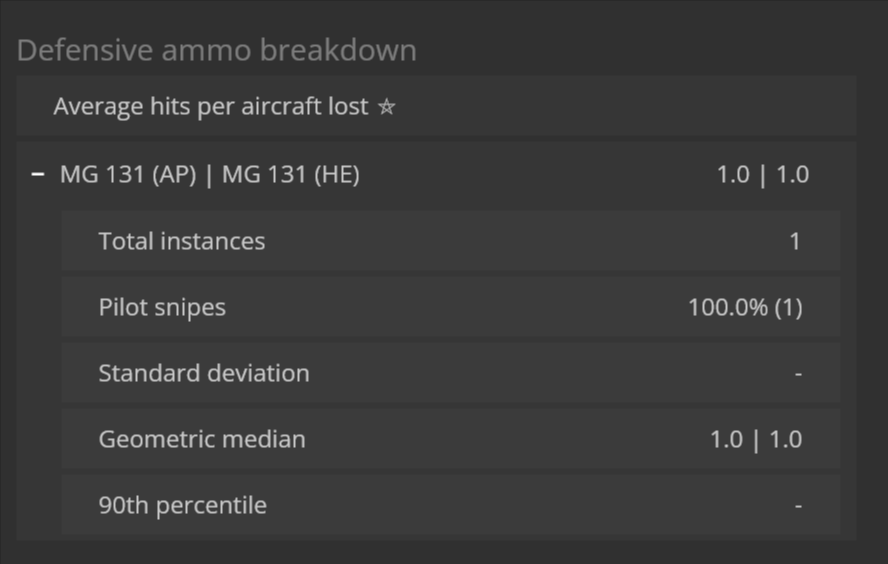The image size is (888, 564).
Task: Select the 90th percentile label
Action: pos(182,505)
